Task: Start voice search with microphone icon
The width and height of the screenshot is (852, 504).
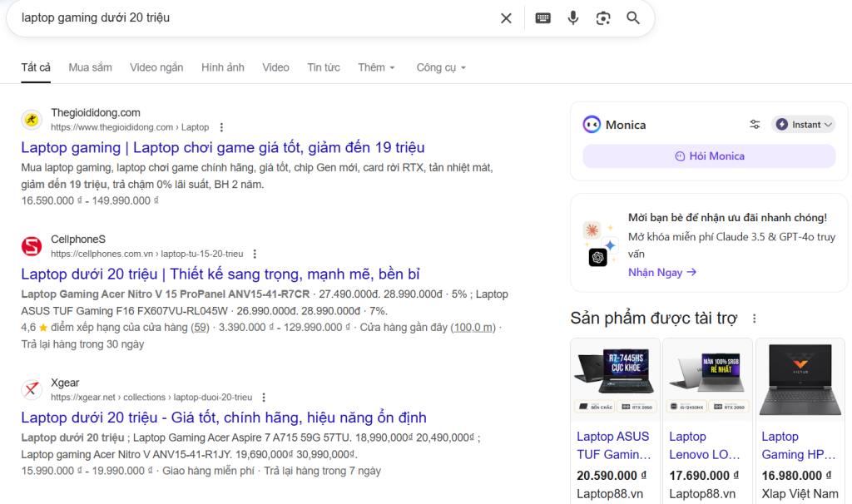Action: pyautogui.click(x=573, y=18)
